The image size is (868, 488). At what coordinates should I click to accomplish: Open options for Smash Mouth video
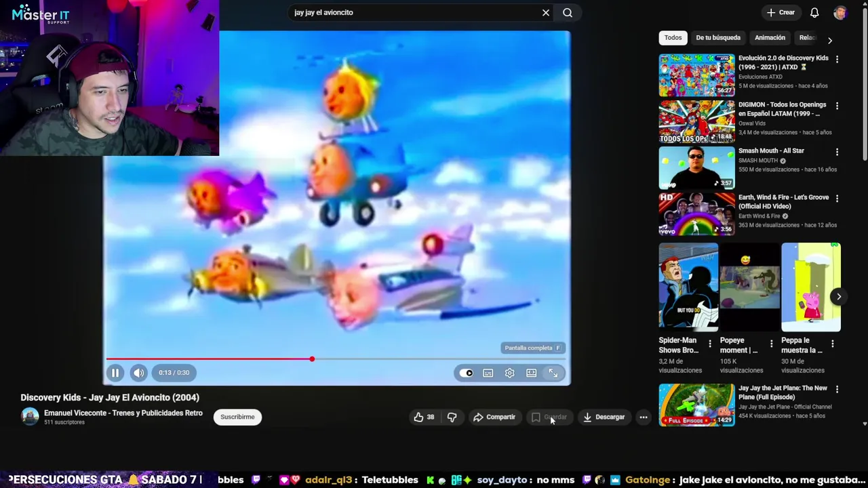click(x=837, y=152)
